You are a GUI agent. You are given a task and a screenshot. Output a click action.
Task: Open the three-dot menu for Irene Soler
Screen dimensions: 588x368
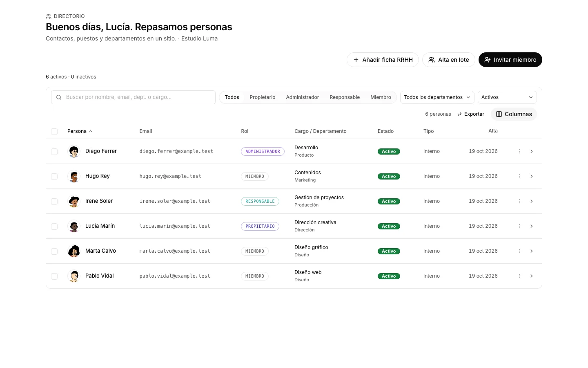(x=520, y=201)
